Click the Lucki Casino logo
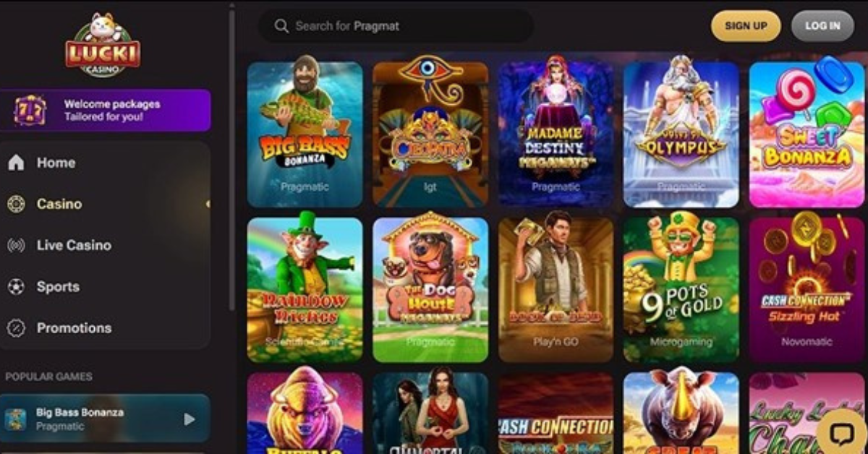Image resolution: width=868 pixels, height=454 pixels. 103,45
